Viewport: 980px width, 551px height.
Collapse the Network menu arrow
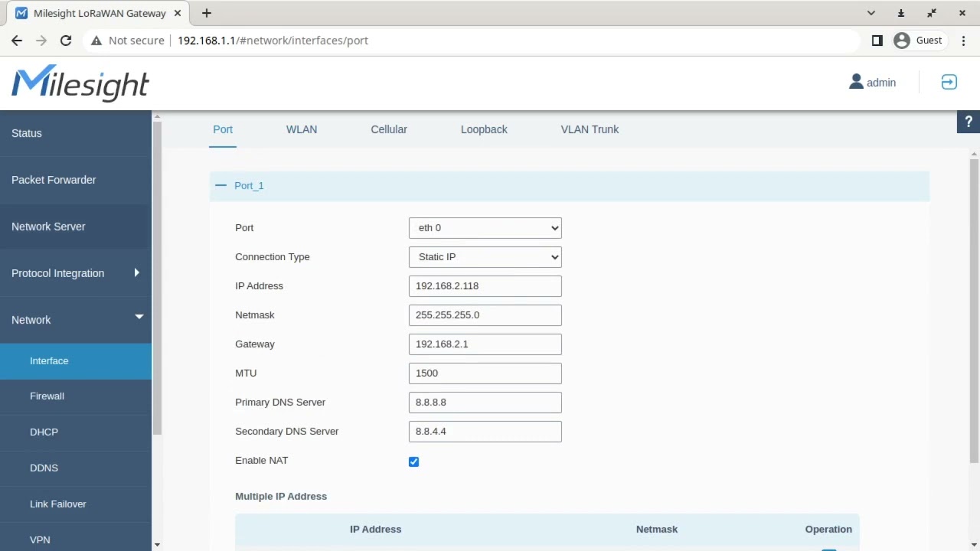pyautogui.click(x=139, y=316)
